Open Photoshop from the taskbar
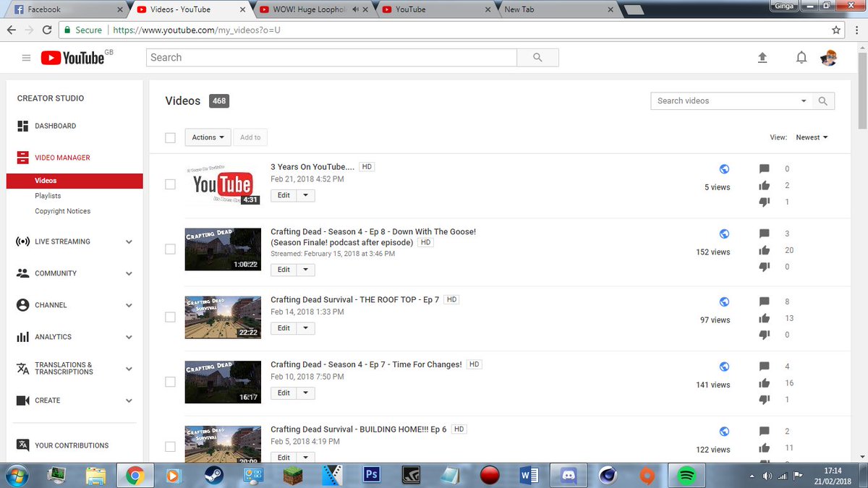868x488 pixels. [x=371, y=476]
